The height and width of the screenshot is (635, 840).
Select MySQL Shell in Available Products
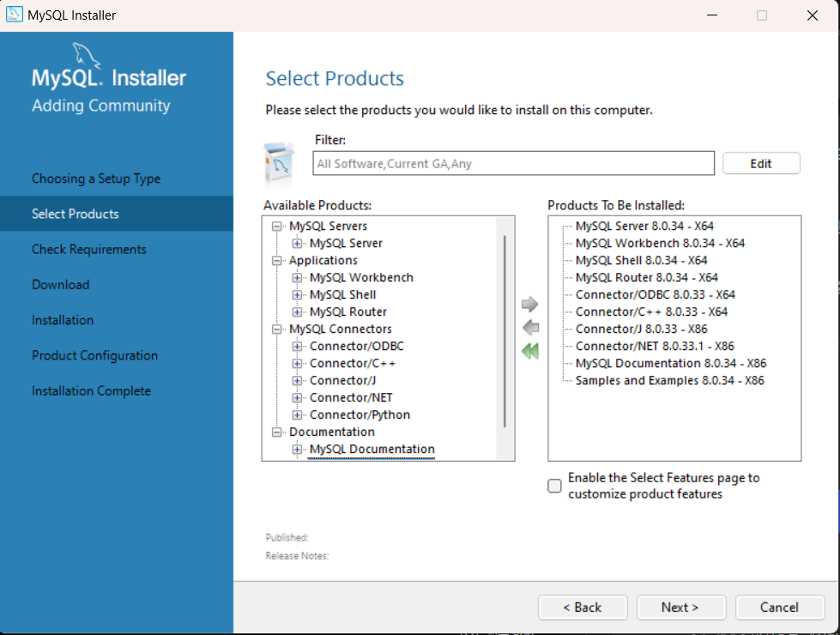tap(343, 294)
